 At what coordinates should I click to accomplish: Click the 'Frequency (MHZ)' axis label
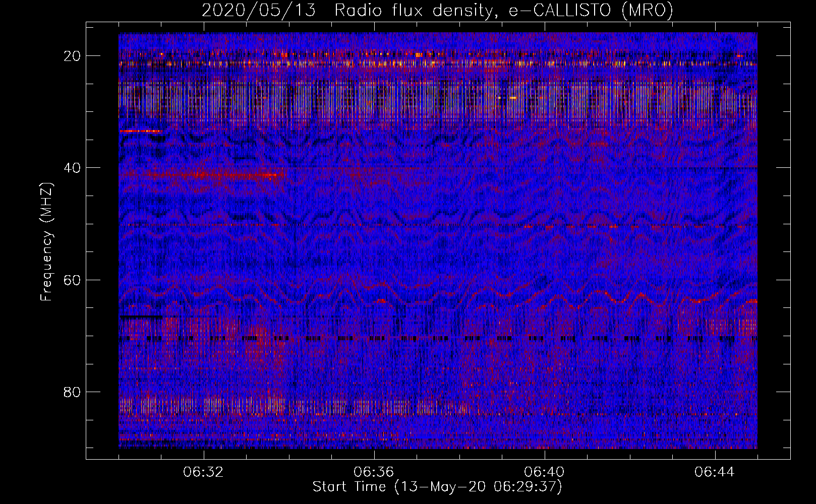46,242
